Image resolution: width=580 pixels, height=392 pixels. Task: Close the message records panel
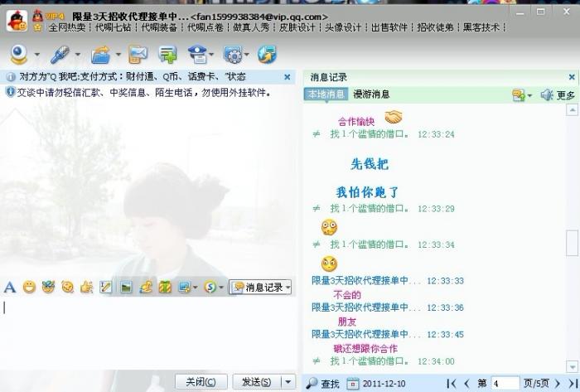coord(572,77)
